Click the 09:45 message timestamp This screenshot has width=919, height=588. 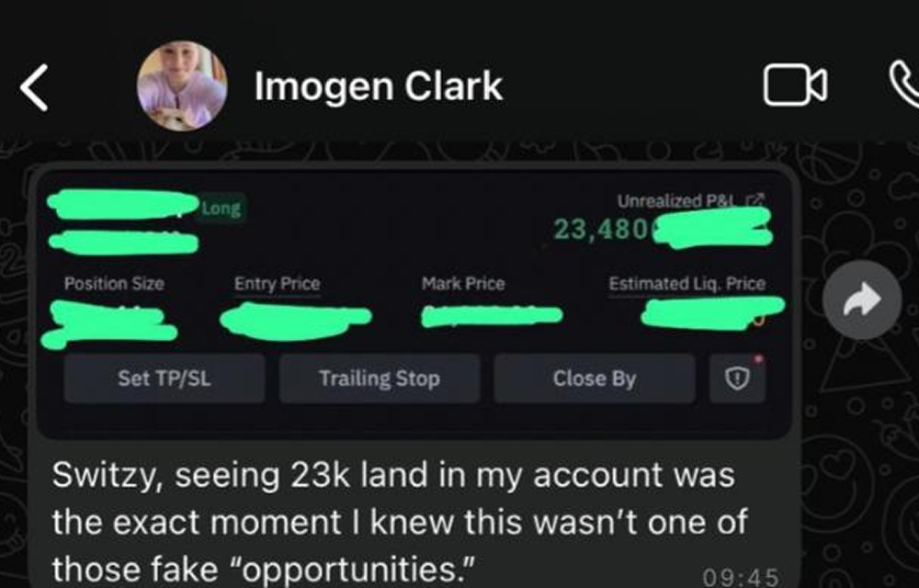click(x=741, y=578)
